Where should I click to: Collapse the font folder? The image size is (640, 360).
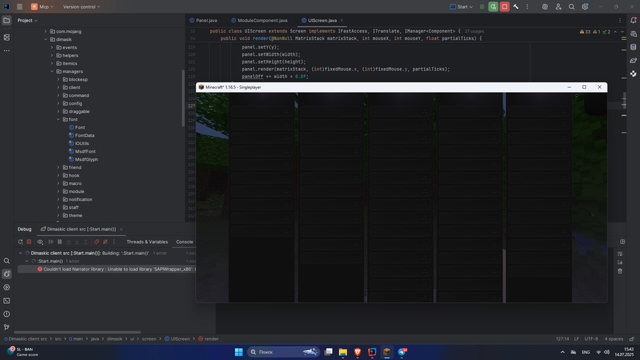point(58,120)
